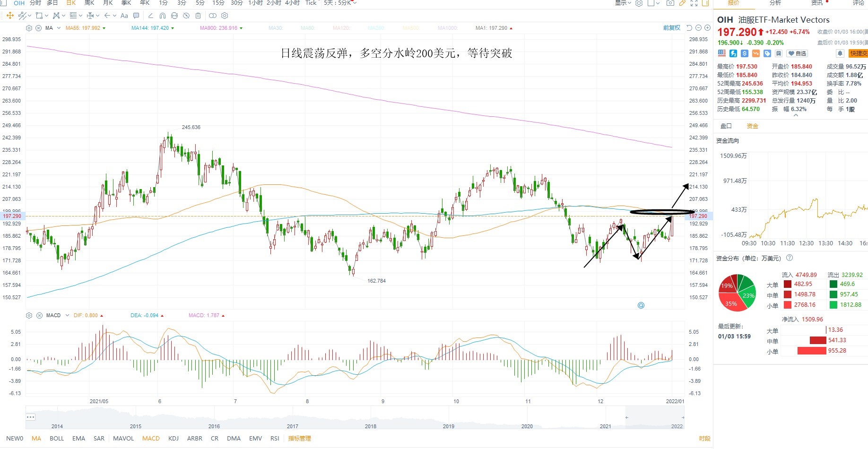Add a comment bubble annotation
868x449 pixels.
(136, 16)
